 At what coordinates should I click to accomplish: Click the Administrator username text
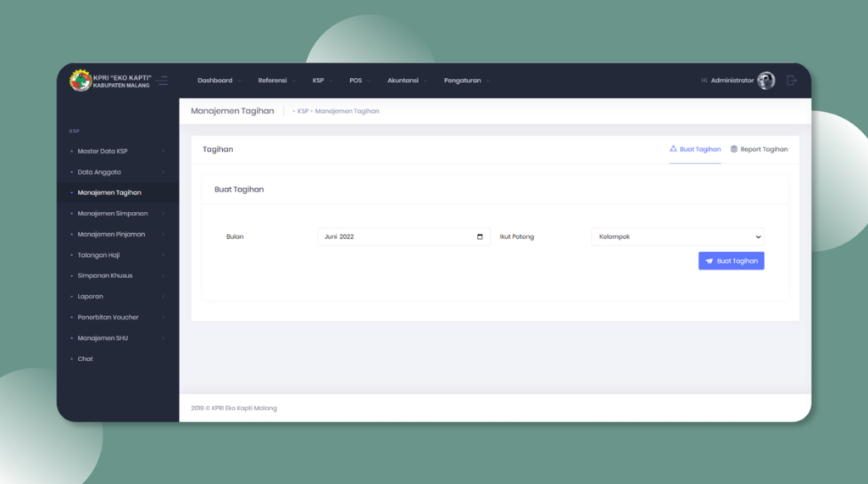[x=732, y=81]
